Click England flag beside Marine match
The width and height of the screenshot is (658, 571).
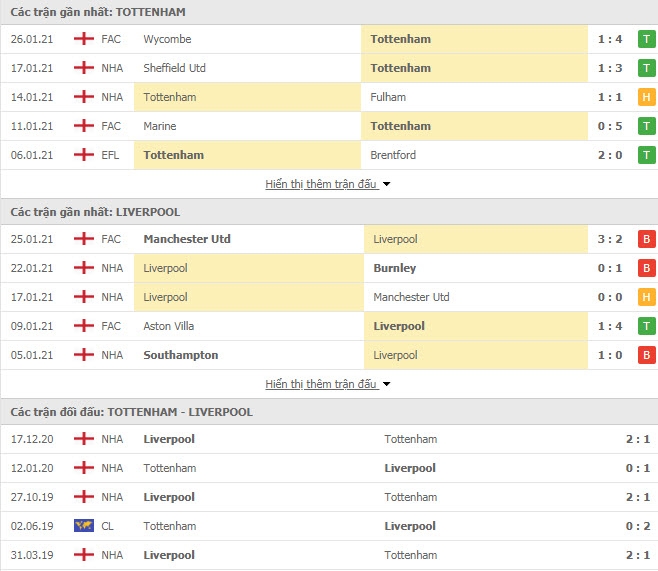[x=84, y=126]
